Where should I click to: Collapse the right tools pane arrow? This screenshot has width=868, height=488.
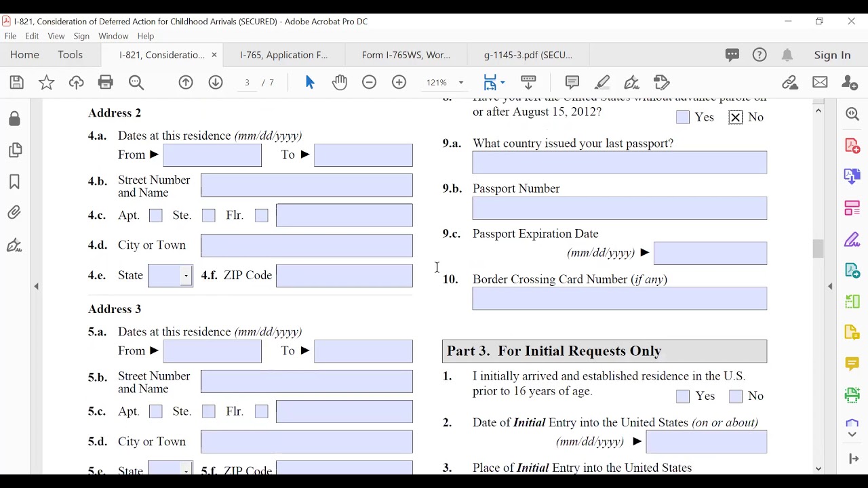830,286
